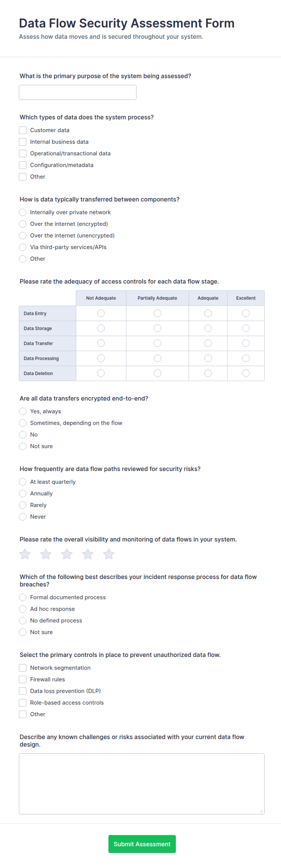
Task: Check Network segmentation control
Action: [23, 668]
